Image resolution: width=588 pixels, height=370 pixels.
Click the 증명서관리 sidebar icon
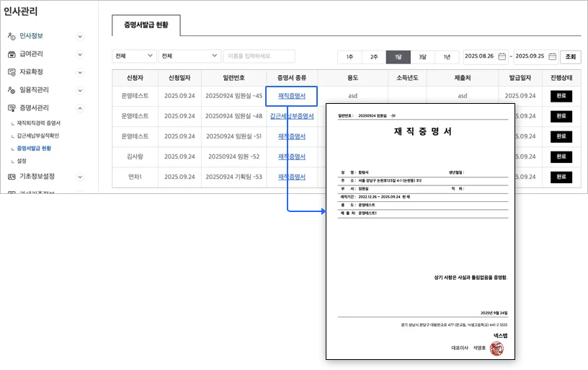coord(12,108)
